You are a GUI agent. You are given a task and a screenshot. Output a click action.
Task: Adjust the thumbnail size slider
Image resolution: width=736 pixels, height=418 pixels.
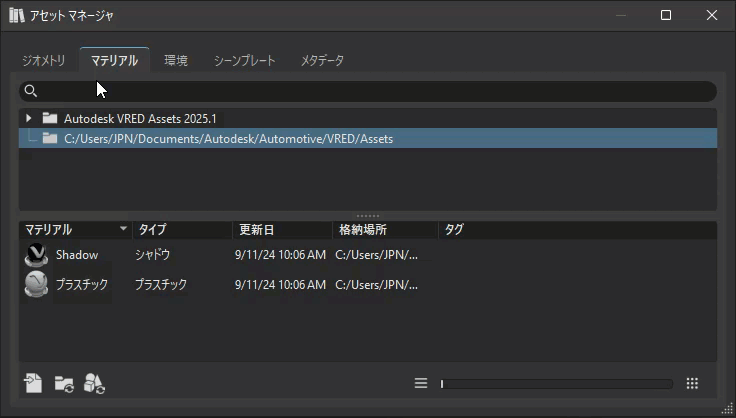pyautogui.click(x=556, y=384)
